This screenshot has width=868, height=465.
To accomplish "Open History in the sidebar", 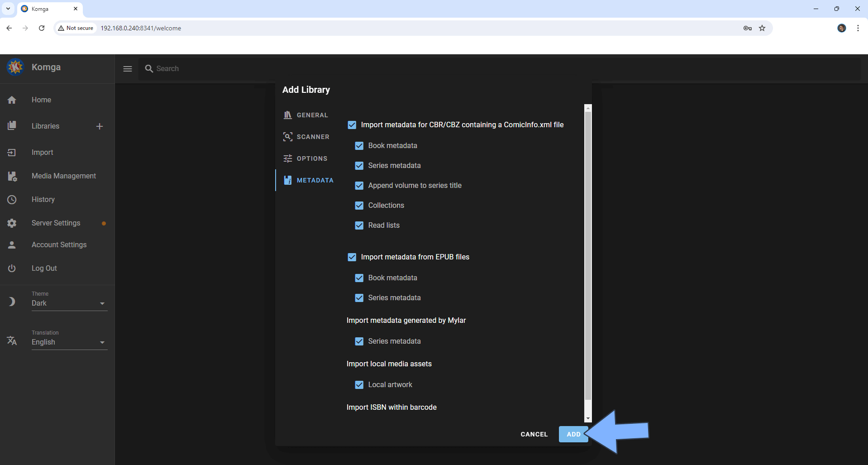I will tap(57, 200).
